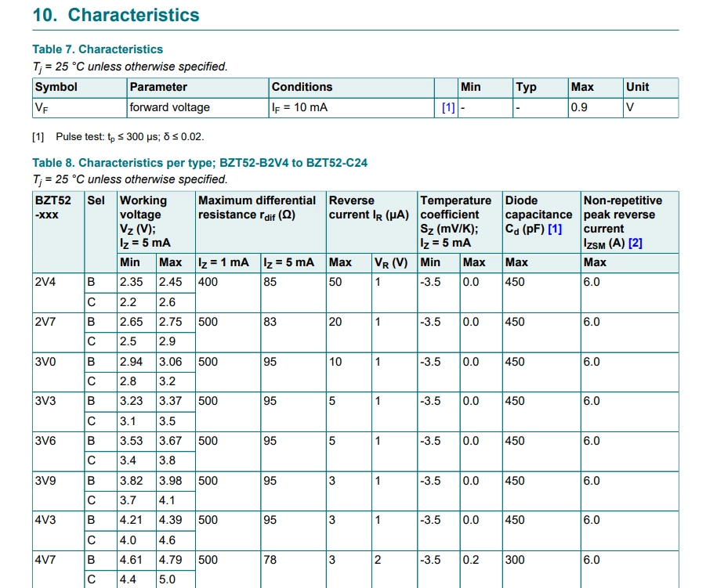Click the 3V6 type cell
The image size is (717, 588).
[x=58, y=452]
